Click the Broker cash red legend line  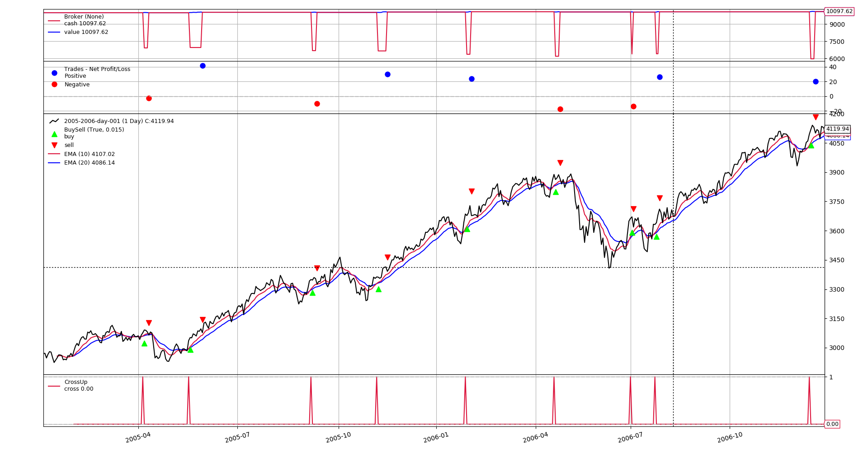coord(54,20)
